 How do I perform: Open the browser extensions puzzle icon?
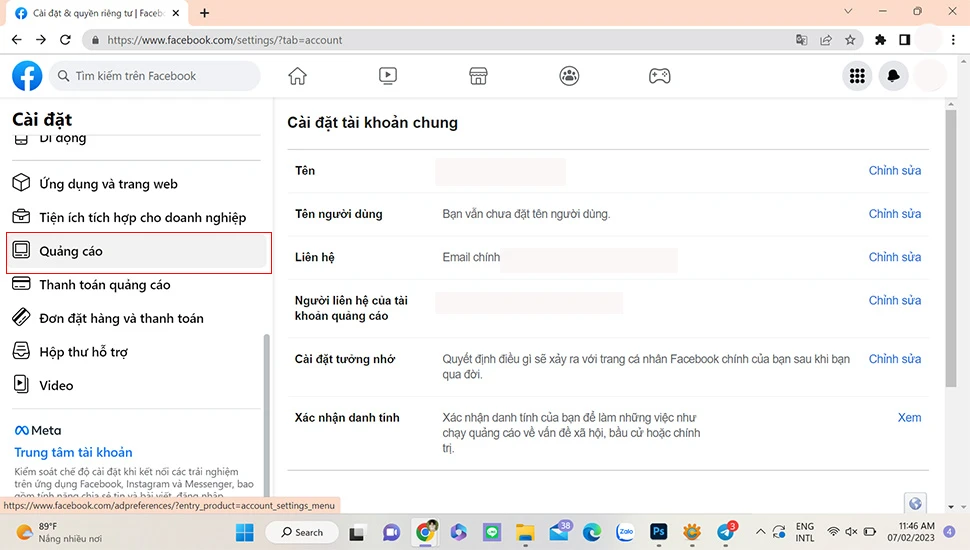pos(880,40)
